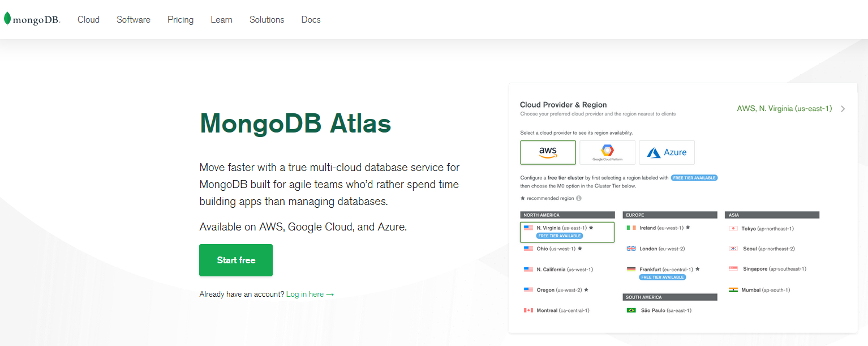The image size is (868, 346).
Task: Click the SOUTH AMERICA region header
Action: point(670,297)
